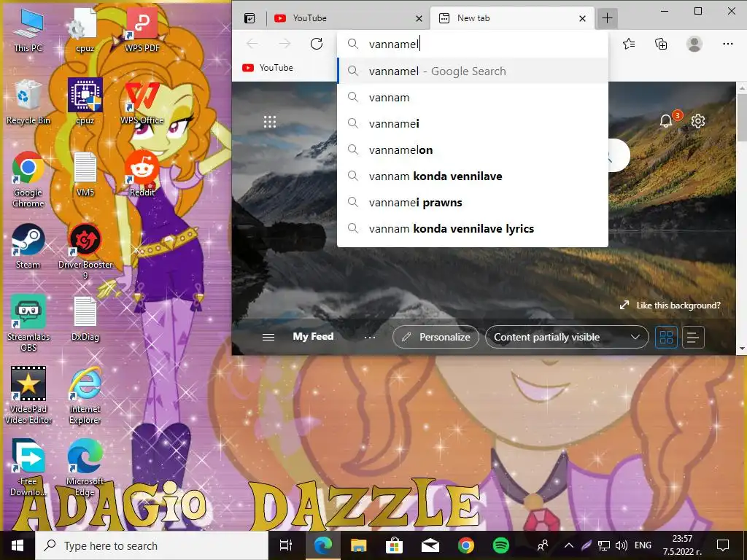Open Edge Favorites star icon
The height and width of the screenshot is (560, 747).
click(x=629, y=44)
